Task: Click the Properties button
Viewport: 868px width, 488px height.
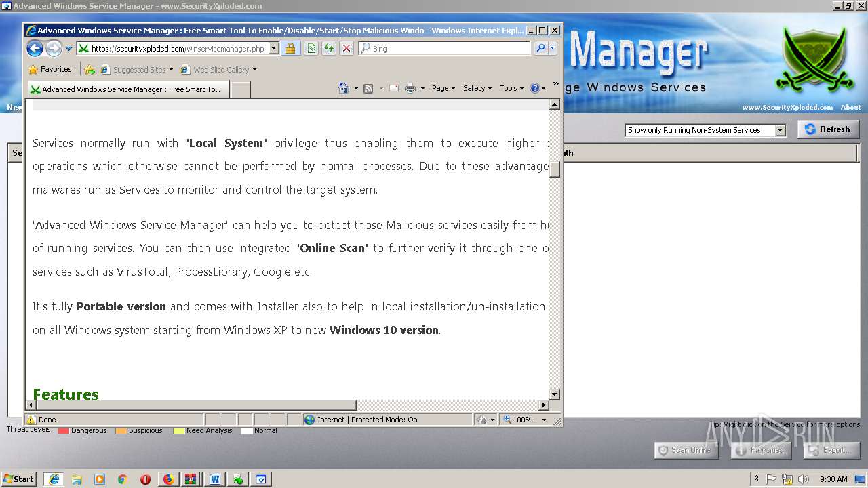Action: click(x=761, y=450)
